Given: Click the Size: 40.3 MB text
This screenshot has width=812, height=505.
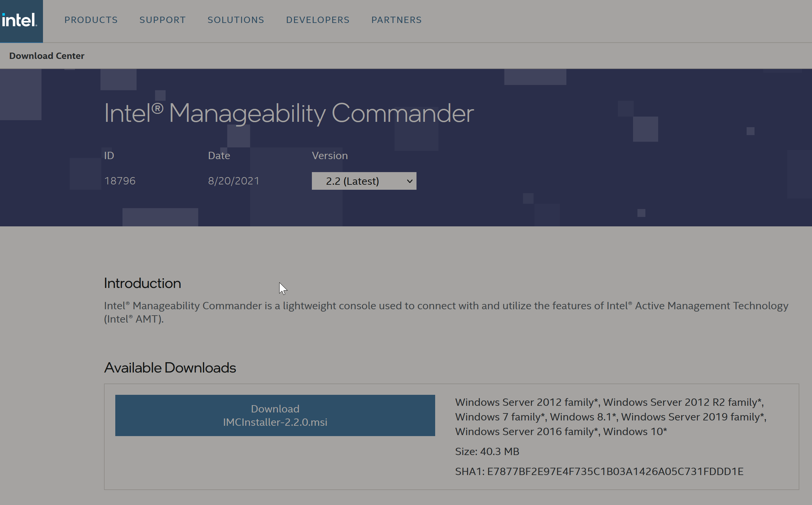Looking at the screenshot, I should 487,451.
